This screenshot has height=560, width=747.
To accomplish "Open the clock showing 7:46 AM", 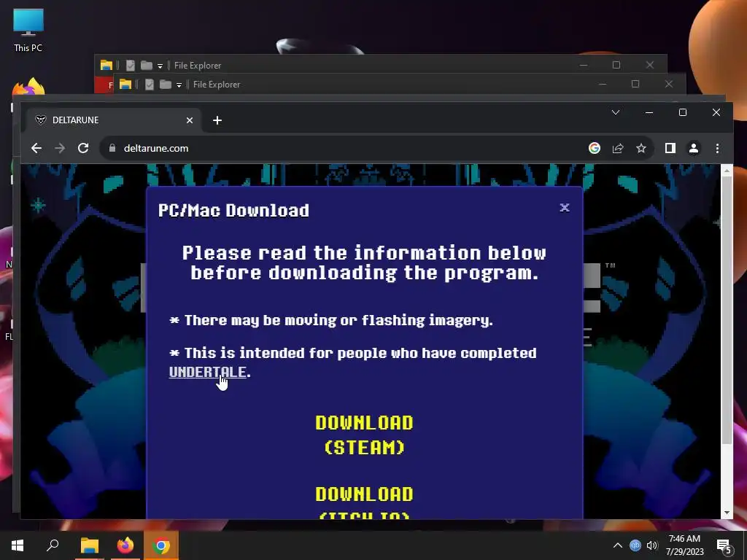I will [684, 545].
